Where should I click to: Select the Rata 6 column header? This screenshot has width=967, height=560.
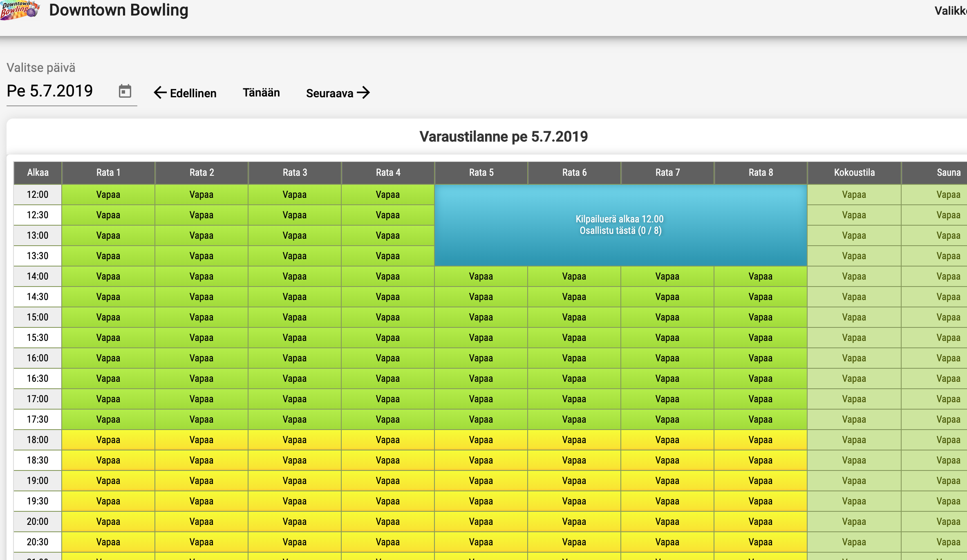pos(574,172)
